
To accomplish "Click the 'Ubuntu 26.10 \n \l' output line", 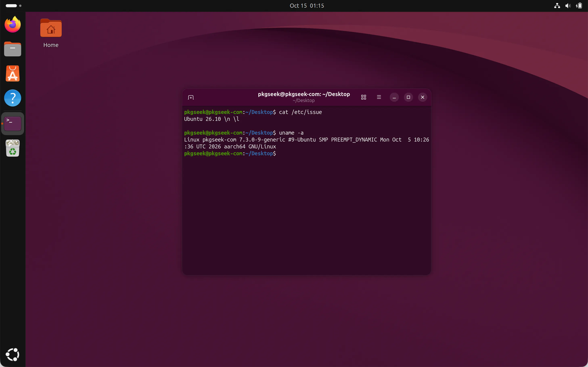I will point(211,119).
